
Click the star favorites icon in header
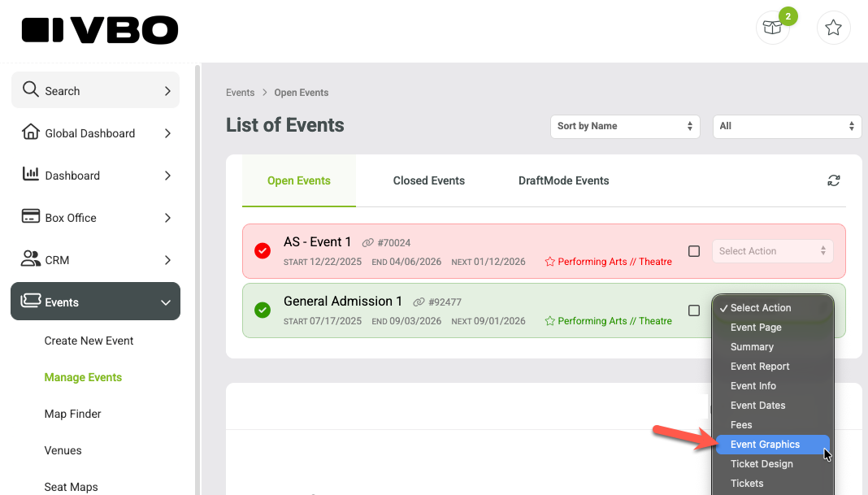[x=833, y=27]
